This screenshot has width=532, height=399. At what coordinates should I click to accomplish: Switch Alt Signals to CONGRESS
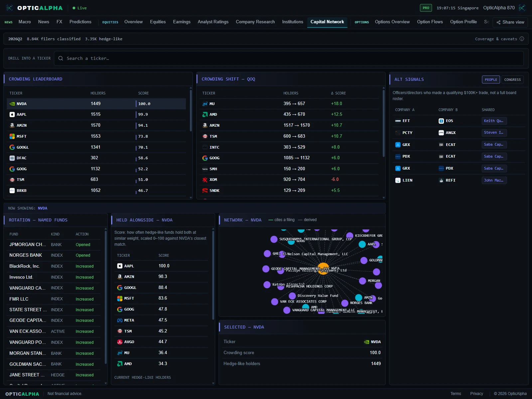pos(512,80)
